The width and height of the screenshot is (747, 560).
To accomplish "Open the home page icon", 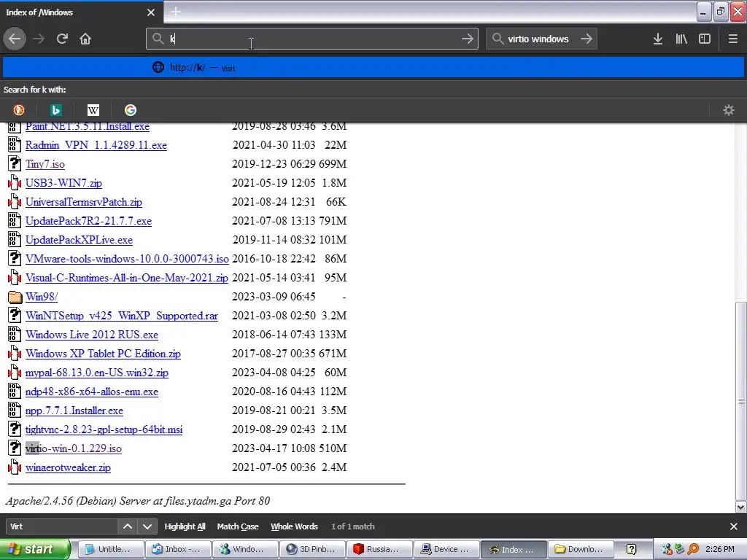I will [x=85, y=39].
